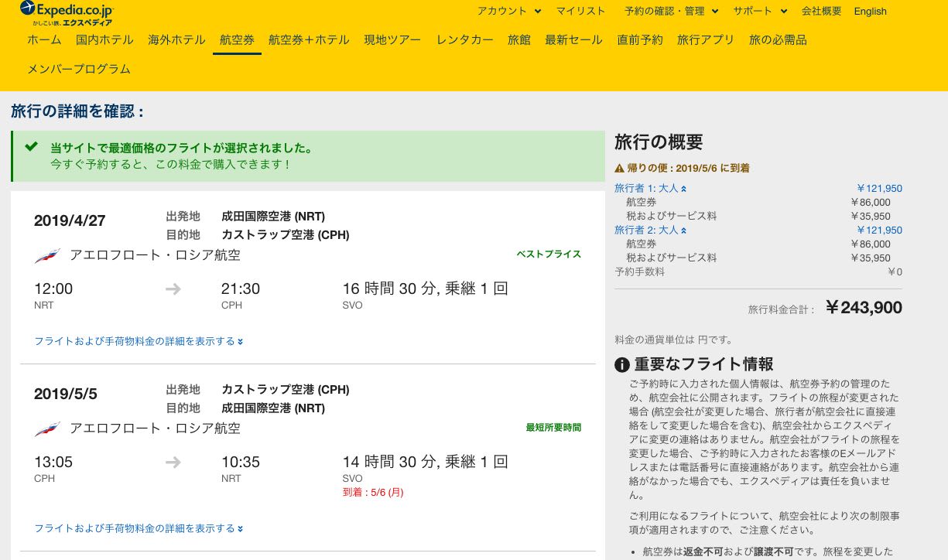Select the 航空券 tab
Screen dimensions: 948x560
click(x=237, y=39)
